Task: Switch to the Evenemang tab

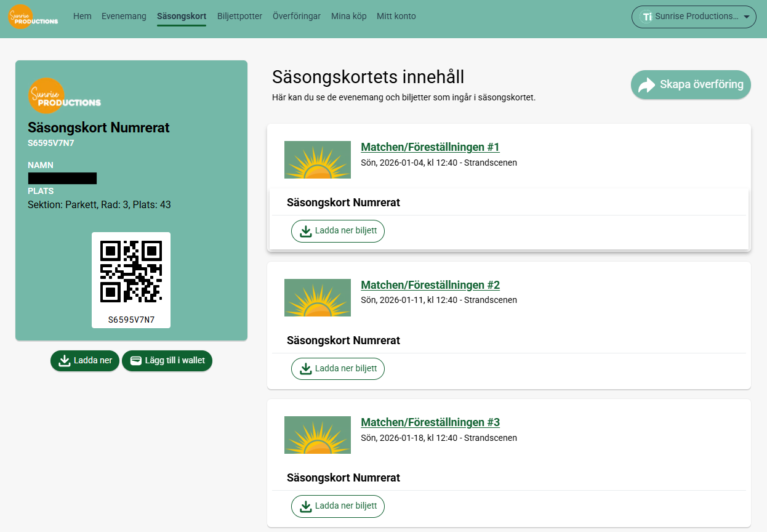Action: (x=123, y=16)
